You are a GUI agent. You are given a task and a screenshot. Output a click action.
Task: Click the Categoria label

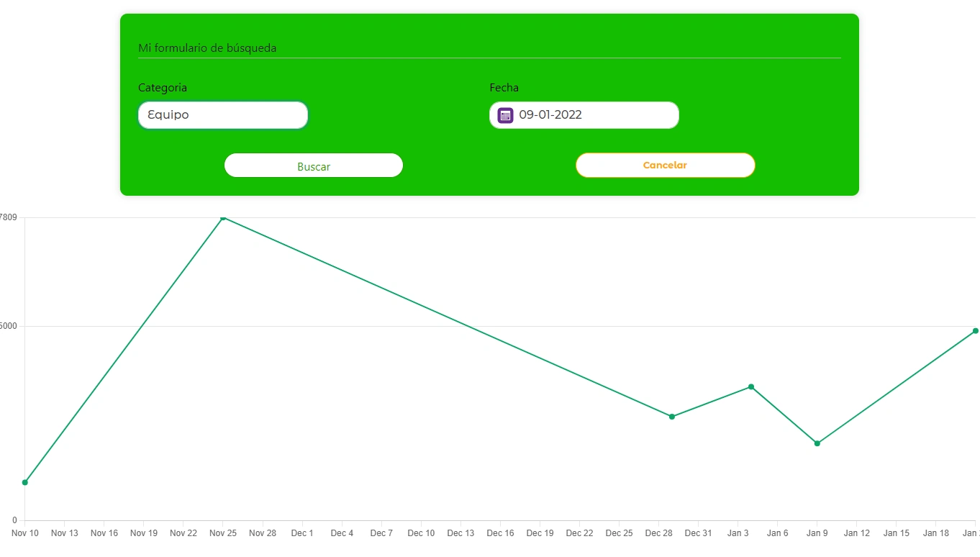(163, 88)
